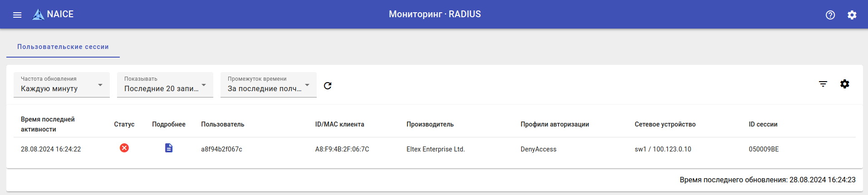Screen dimensions: 868x195
Task: Refresh the sessions table
Action: (328, 85)
